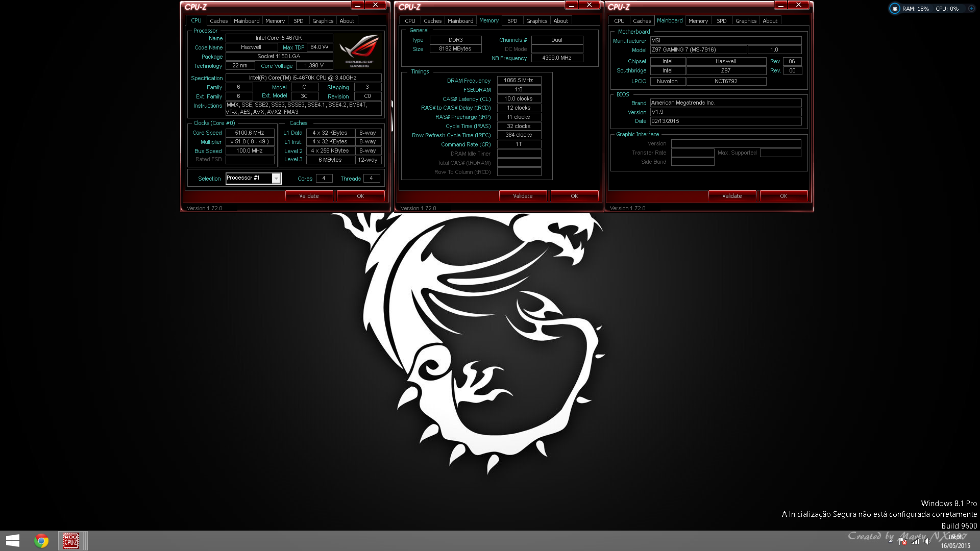The height and width of the screenshot is (551, 980).
Task: Minimize the left CPU-Z window
Action: (358, 5)
